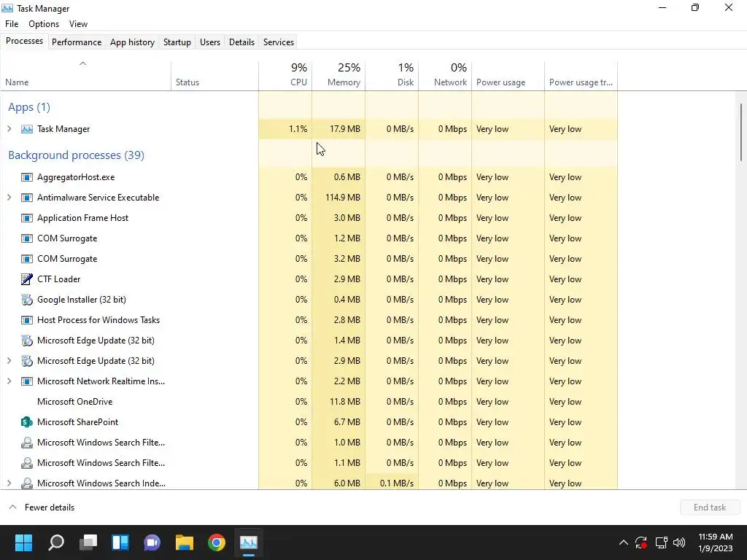The height and width of the screenshot is (560, 747).
Task: Expand the Task Manager app row
Action: (x=9, y=129)
